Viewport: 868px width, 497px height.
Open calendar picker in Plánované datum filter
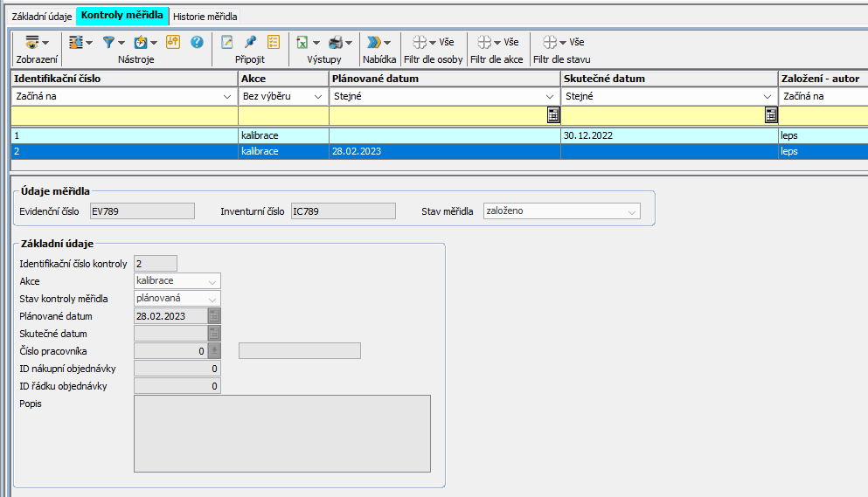552,115
